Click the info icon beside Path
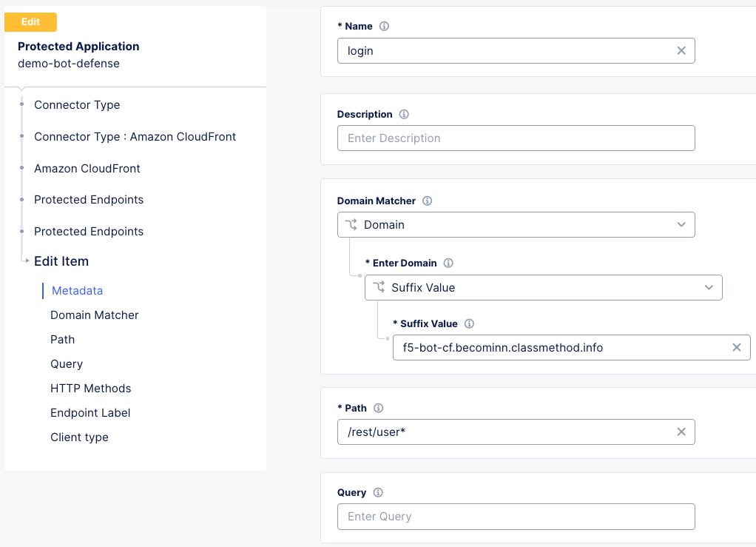The height and width of the screenshot is (547, 756). tap(379, 408)
